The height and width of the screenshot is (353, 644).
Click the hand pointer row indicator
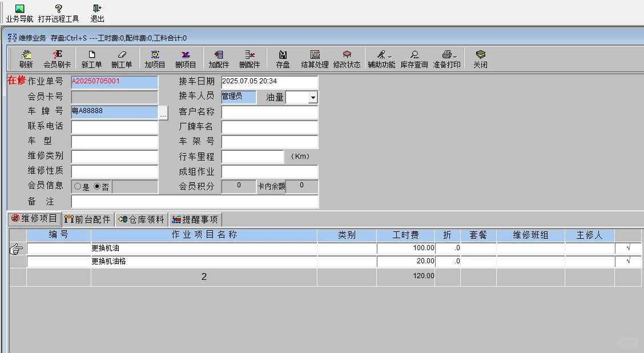click(16, 249)
